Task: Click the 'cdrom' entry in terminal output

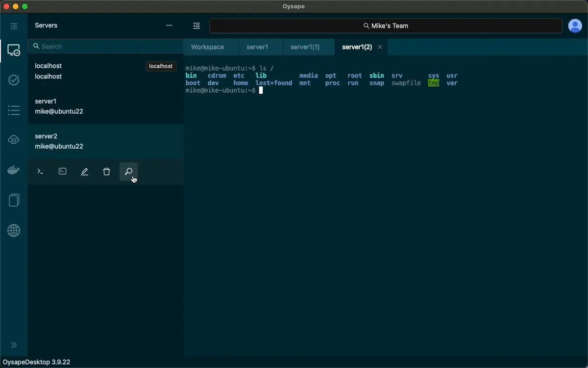Action: (x=217, y=76)
